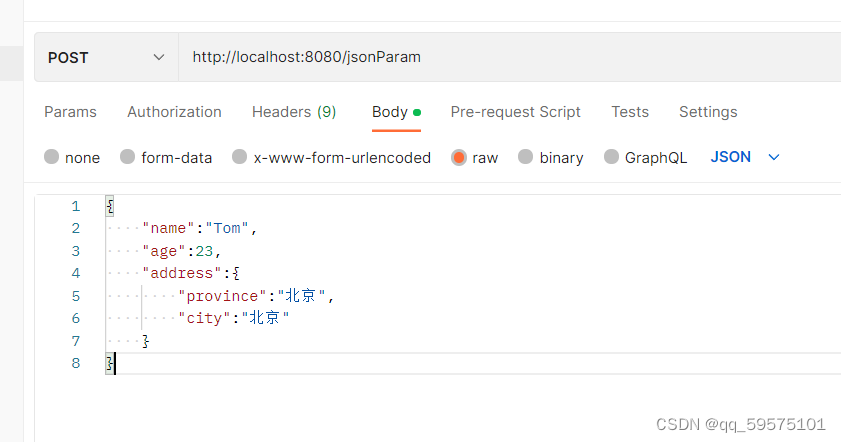This screenshot has height=442, width=841.
Task: Click the "province" line in body editor
Action: tap(256, 296)
